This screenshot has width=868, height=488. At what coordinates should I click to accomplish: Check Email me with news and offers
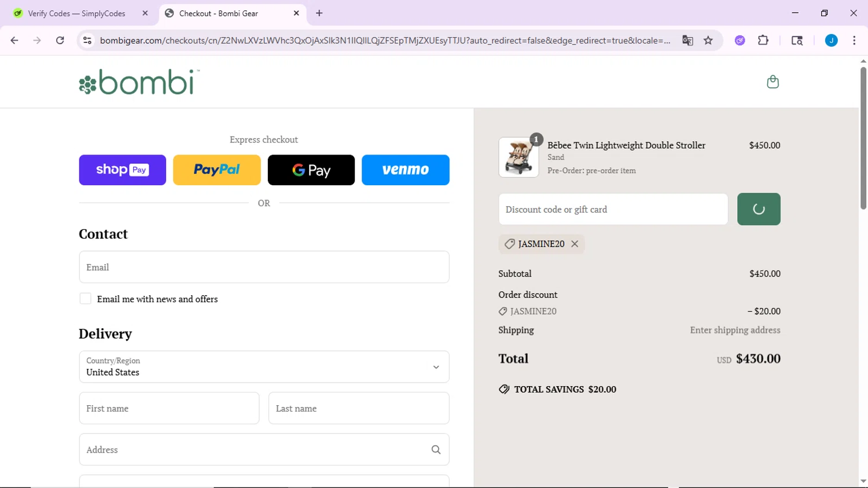(86, 299)
